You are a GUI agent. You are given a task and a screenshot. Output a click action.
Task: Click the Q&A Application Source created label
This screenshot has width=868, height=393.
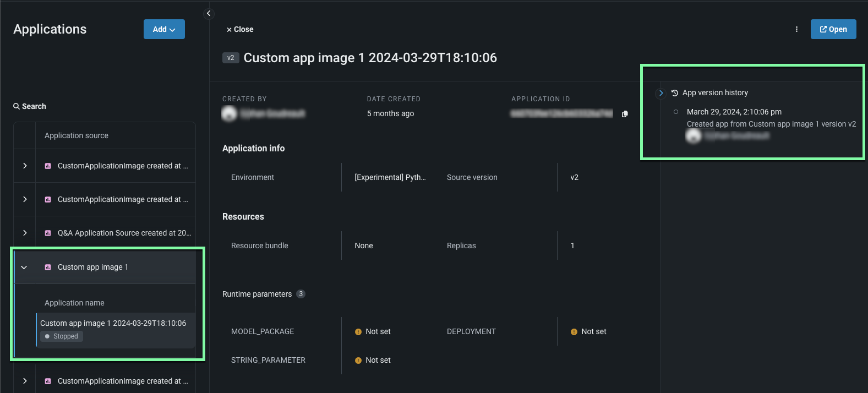coord(124,233)
